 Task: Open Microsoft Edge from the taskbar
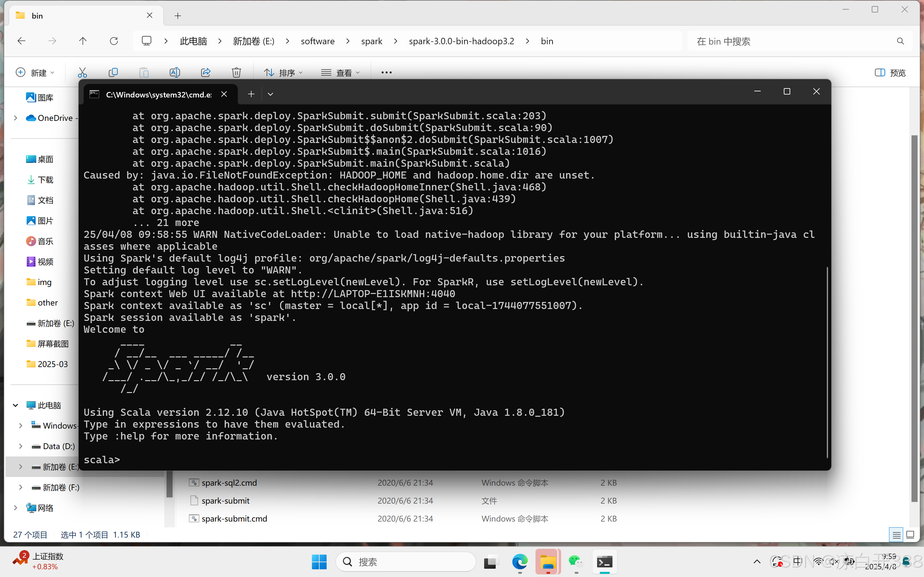point(519,562)
